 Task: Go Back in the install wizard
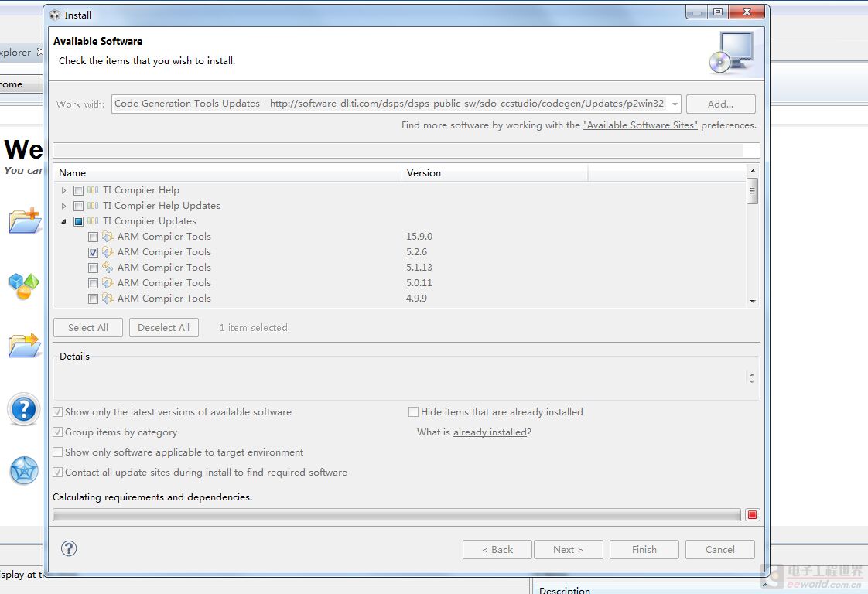click(497, 550)
